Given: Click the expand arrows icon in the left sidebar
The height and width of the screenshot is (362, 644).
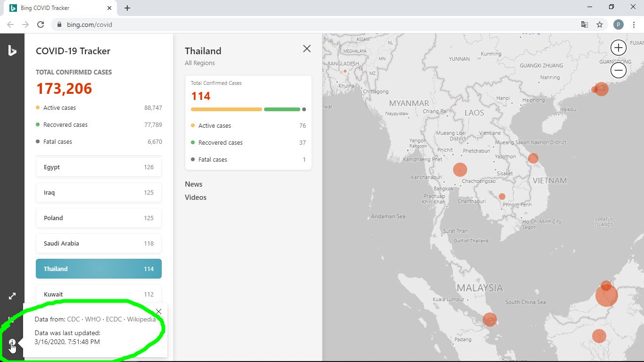Looking at the screenshot, I should pos(12,296).
